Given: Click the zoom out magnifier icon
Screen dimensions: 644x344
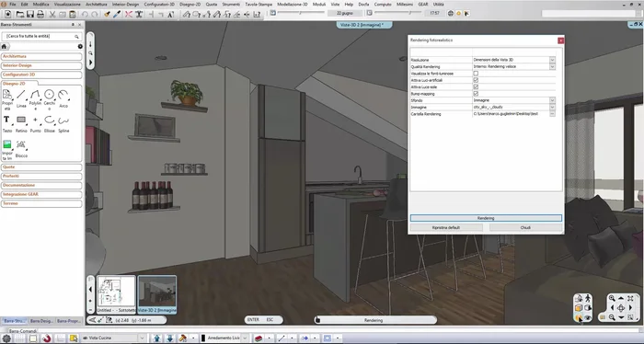Looking at the screenshot, I should (x=612, y=317).
